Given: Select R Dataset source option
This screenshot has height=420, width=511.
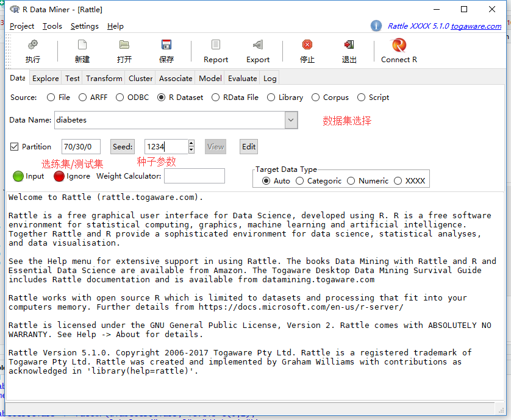Looking at the screenshot, I should 161,98.
